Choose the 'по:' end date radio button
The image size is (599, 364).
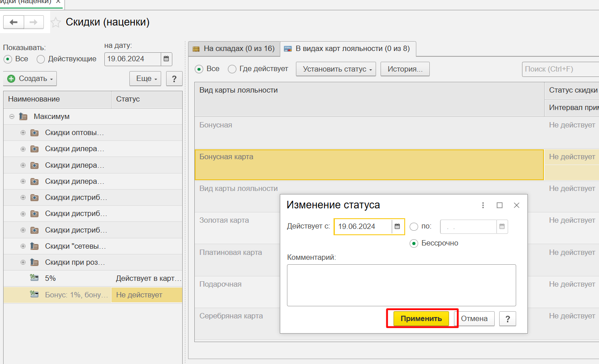(x=414, y=227)
